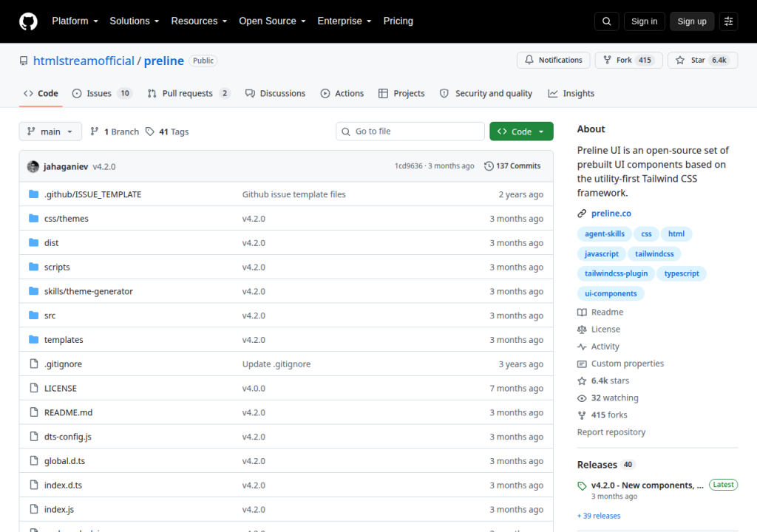Open the Insights tab

point(571,94)
